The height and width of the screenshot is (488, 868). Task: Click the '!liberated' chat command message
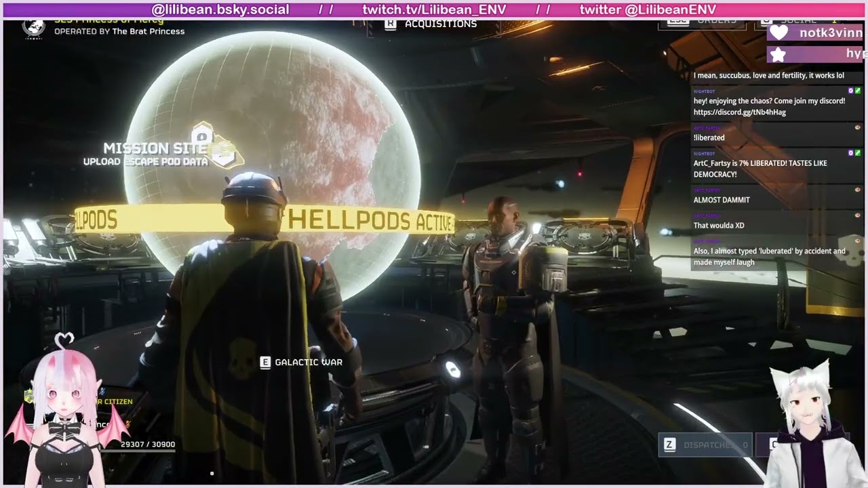point(709,138)
